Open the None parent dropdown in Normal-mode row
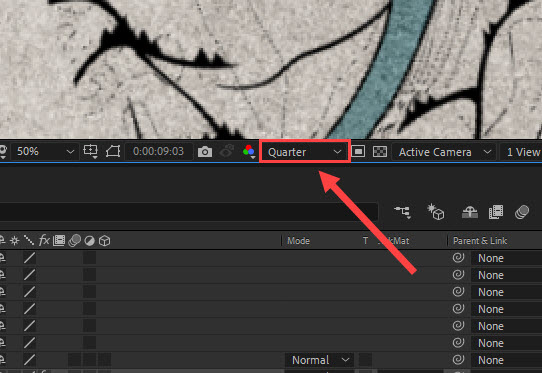542x373 pixels. [x=506, y=360]
